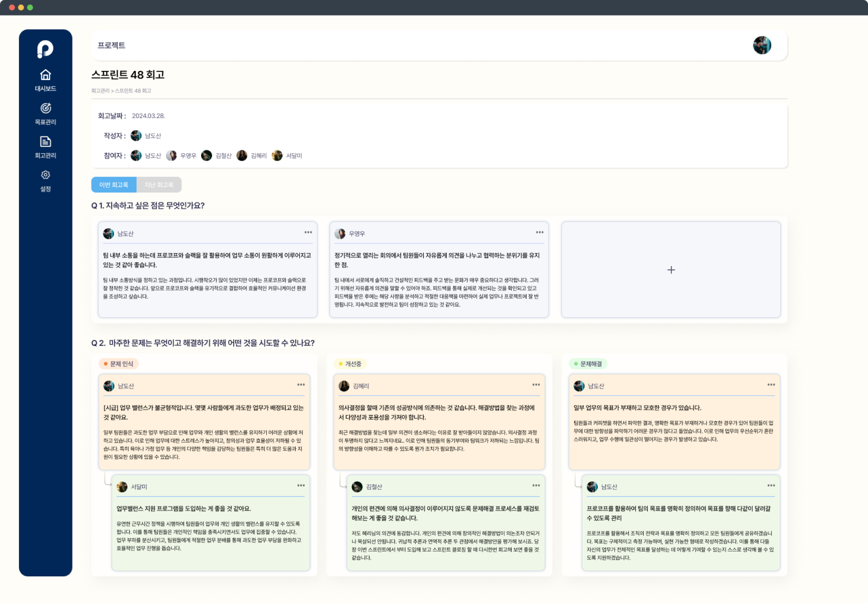Click 스프린트 48 회고 breadcrumb item
The height and width of the screenshot is (604, 868).
point(133,90)
